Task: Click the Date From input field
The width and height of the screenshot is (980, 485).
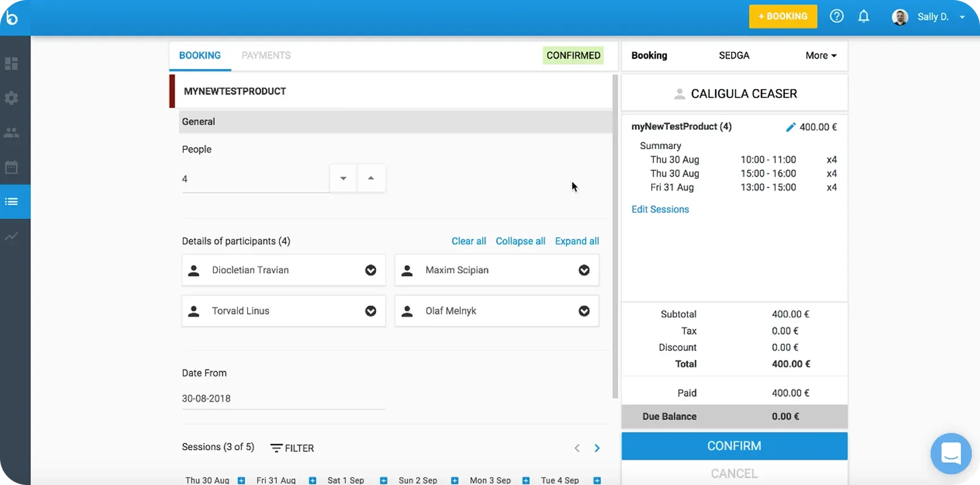Action: (283, 398)
